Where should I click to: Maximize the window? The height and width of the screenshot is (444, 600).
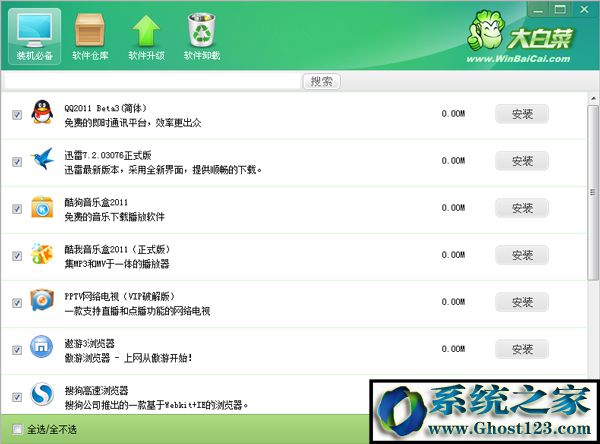[560, 10]
